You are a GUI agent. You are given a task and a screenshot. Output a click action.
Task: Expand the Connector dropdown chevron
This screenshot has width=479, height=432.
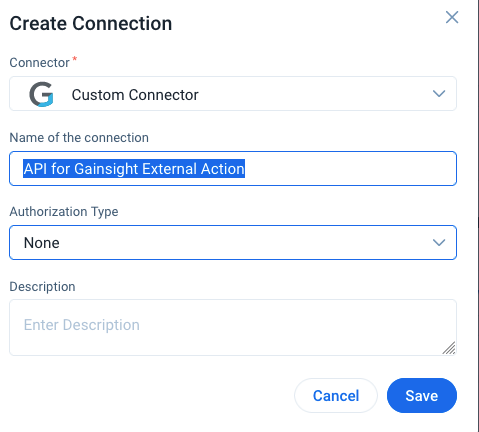[x=439, y=94]
